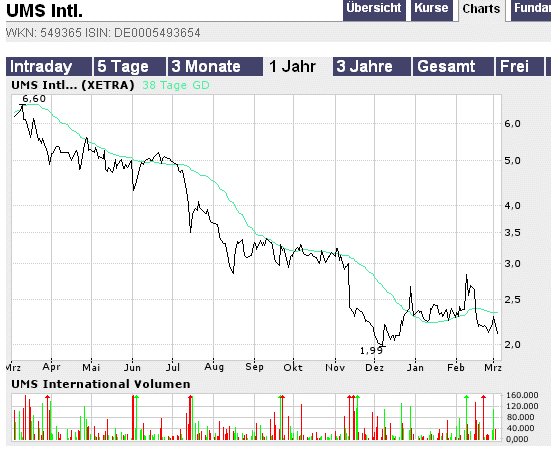Click the 6,0 price axis label
The height and width of the screenshot is (449, 551).
(512, 124)
